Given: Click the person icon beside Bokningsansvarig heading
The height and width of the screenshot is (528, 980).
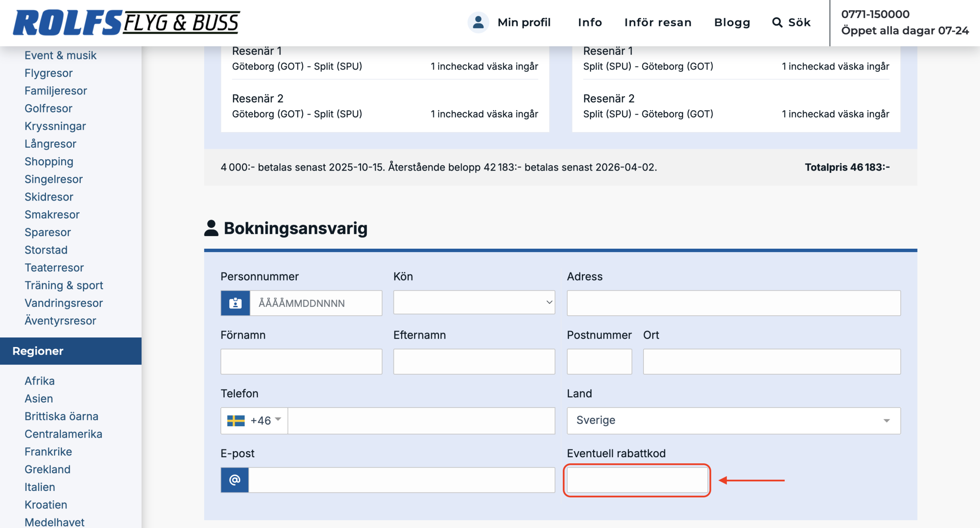Looking at the screenshot, I should [211, 228].
